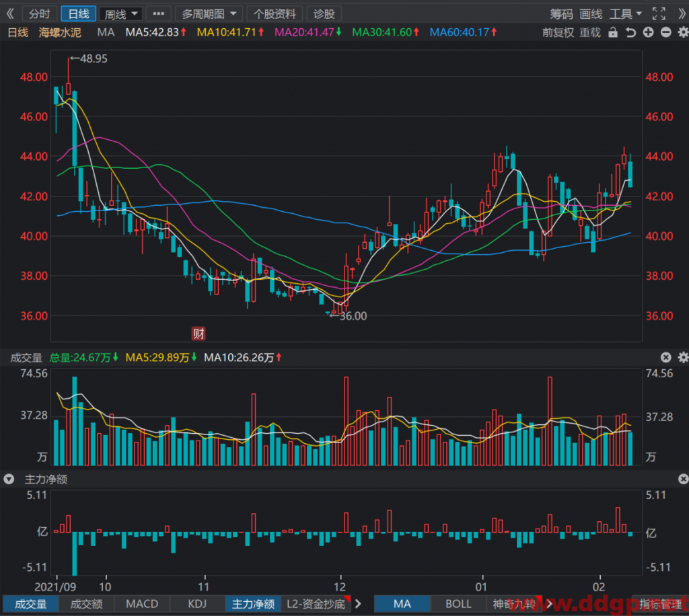Zoom out with the minus circle icon
Image resolution: width=689 pixels, height=616 pixels.
(665, 32)
